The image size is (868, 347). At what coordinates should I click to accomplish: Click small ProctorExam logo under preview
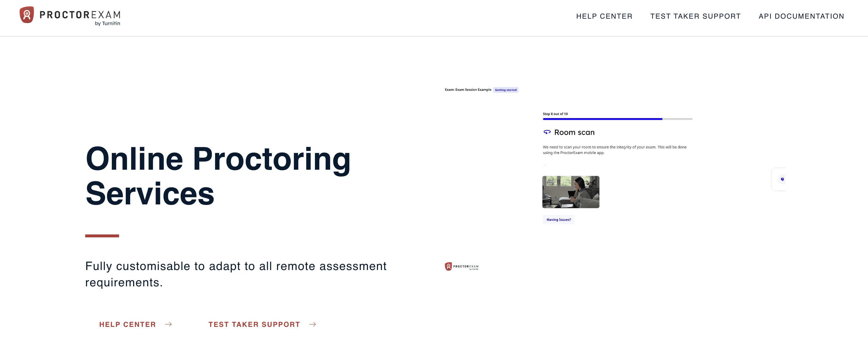461,267
